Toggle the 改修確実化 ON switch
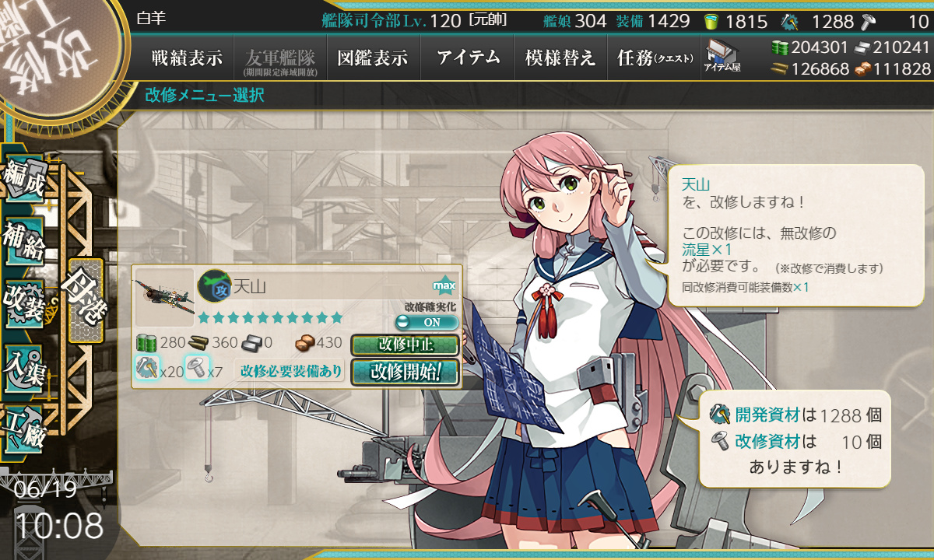 point(426,322)
